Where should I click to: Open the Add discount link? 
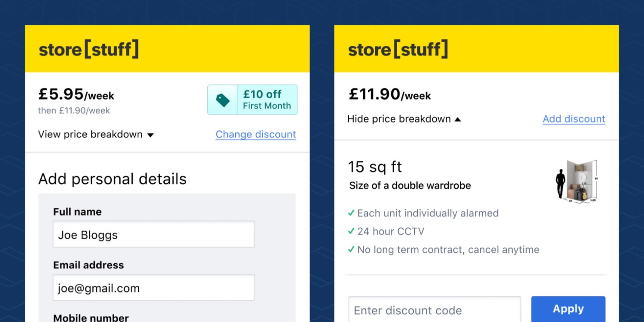[574, 119]
